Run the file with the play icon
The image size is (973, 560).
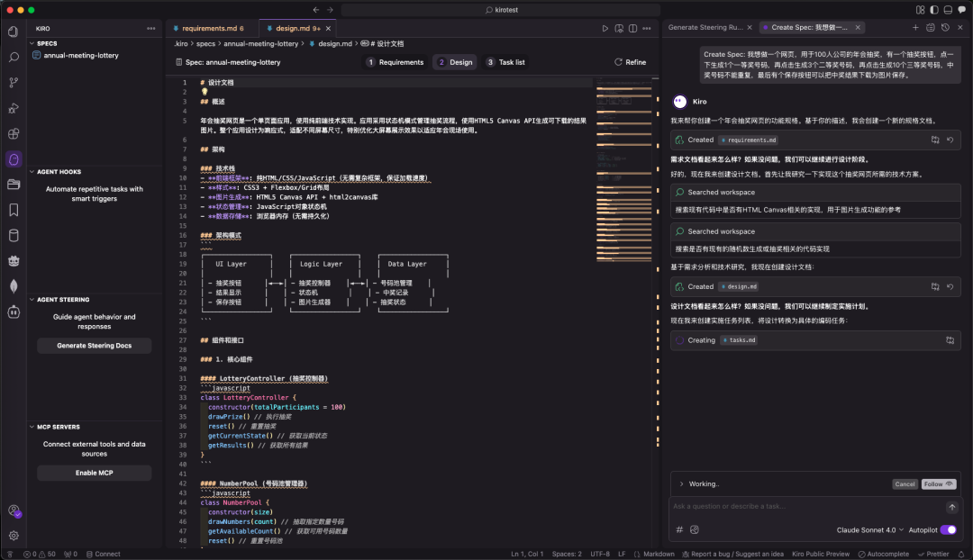(605, 29)
